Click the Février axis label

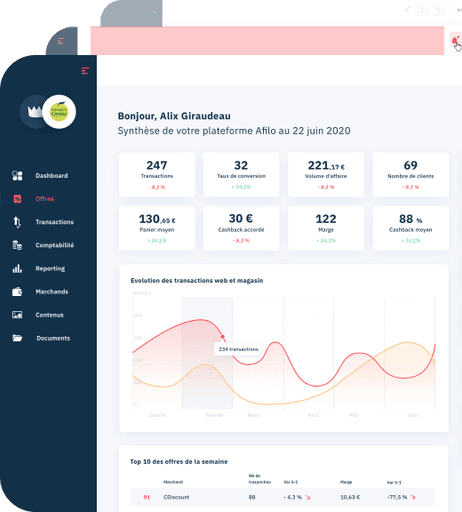click(x=215, y=415)
